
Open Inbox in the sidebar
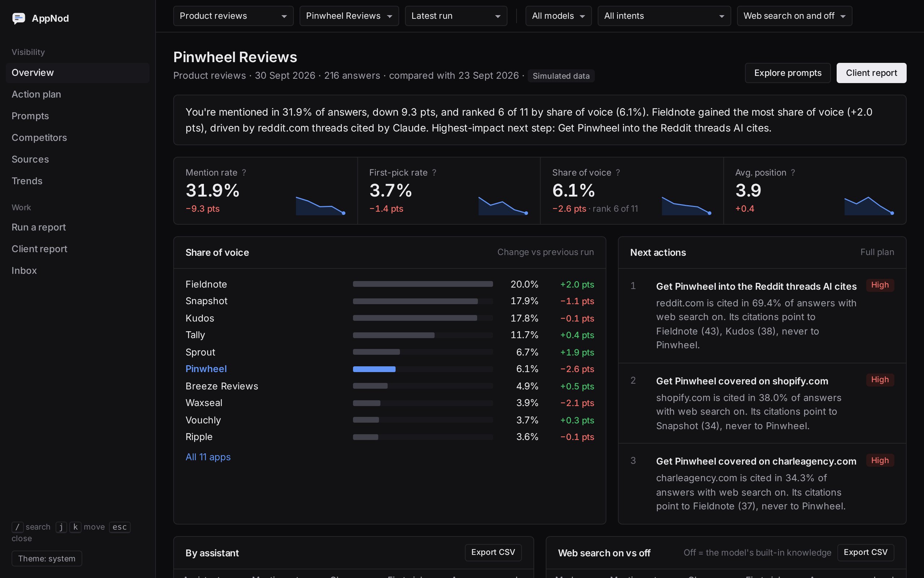(78, 271)
